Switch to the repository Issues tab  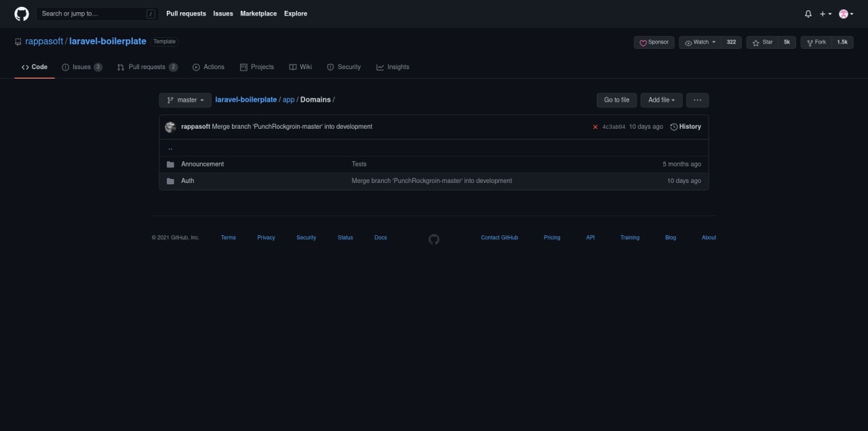click(x=82, y=67)
